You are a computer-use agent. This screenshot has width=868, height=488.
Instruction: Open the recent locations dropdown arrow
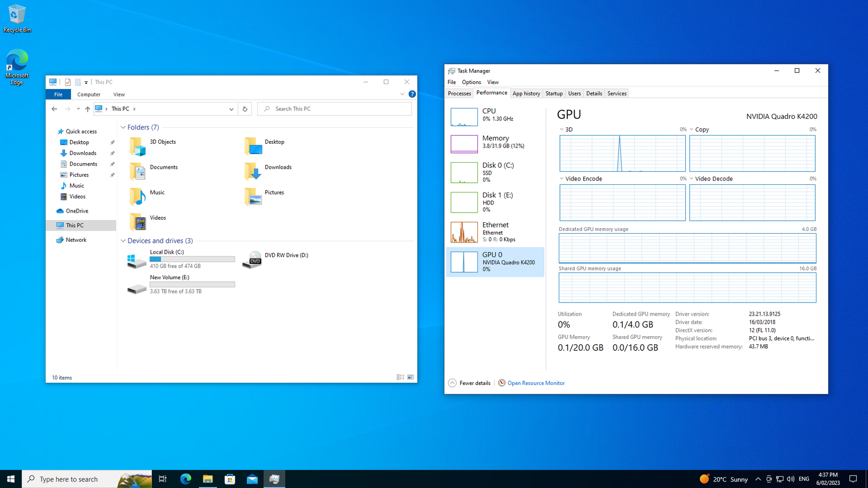pos(78,109)
